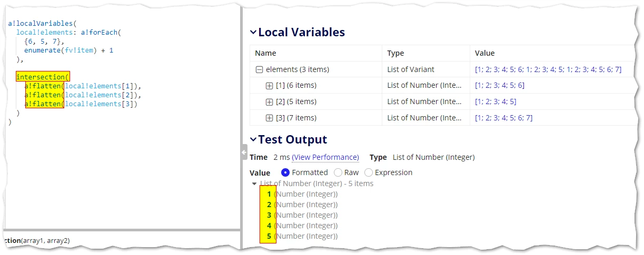This screenshot has height=255, width=644.
Task: Select the Formatted radio button
Action: click(285, 172)
